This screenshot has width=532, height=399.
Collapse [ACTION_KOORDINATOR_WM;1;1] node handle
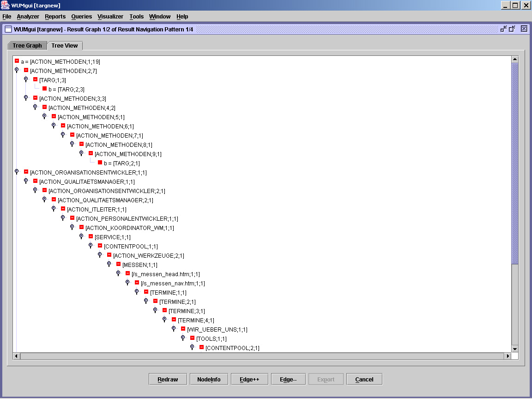72,227
